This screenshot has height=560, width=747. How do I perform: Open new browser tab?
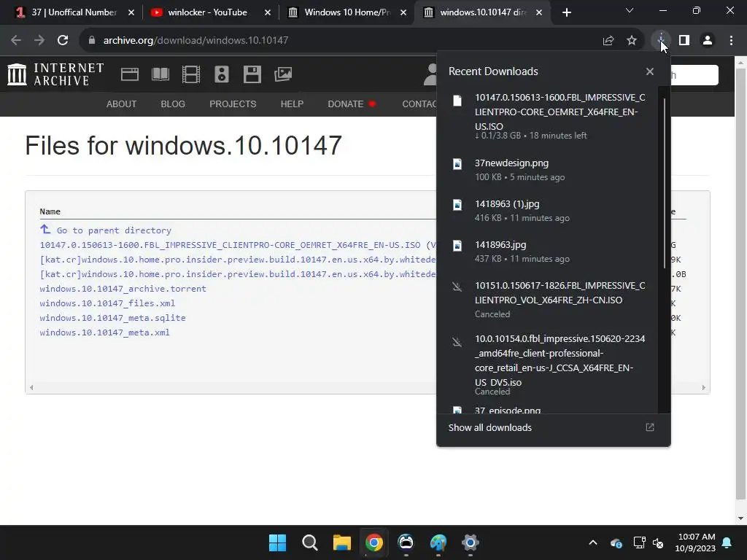click(566, 12)
